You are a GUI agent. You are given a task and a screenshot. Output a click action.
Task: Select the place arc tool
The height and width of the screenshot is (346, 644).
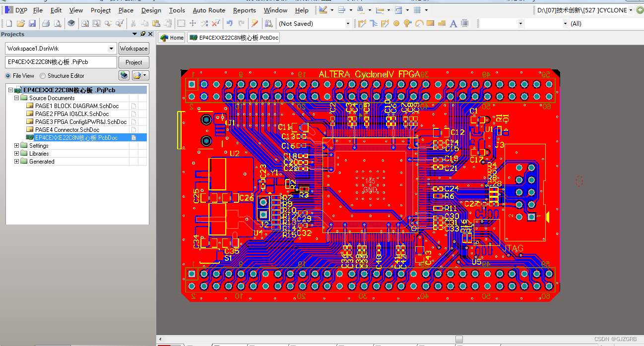point(419,23)
